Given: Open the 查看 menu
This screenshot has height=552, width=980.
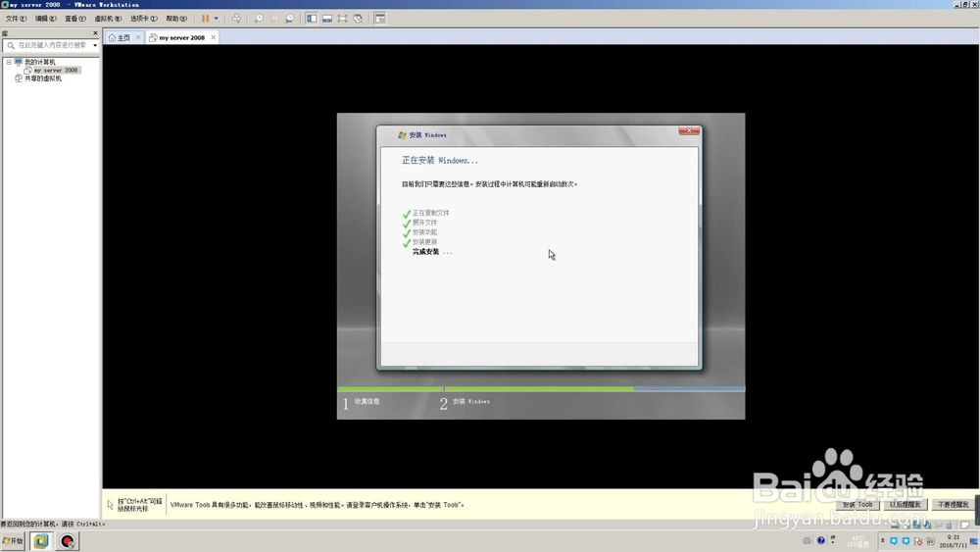Looking at the screenshot, I should tap(75, 19).
